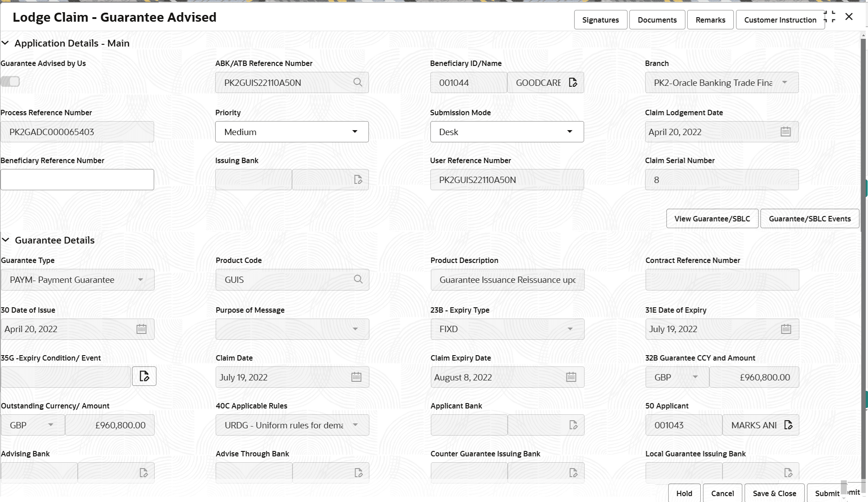Viewport: 868px width, 502px height.
Task: Click the Save & Close button
Action: coord(774,493)
